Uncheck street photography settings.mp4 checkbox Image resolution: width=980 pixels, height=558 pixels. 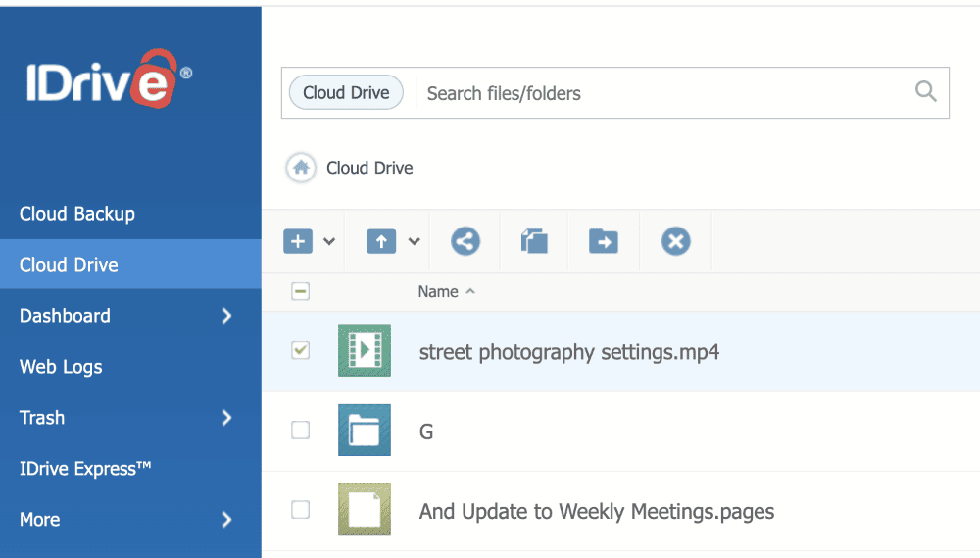(301, 350)
